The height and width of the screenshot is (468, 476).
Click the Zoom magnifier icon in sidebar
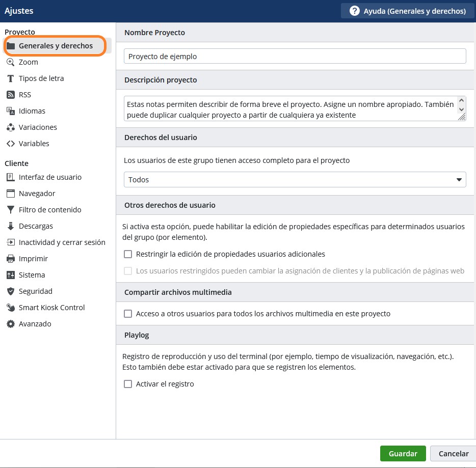point(10,62)
